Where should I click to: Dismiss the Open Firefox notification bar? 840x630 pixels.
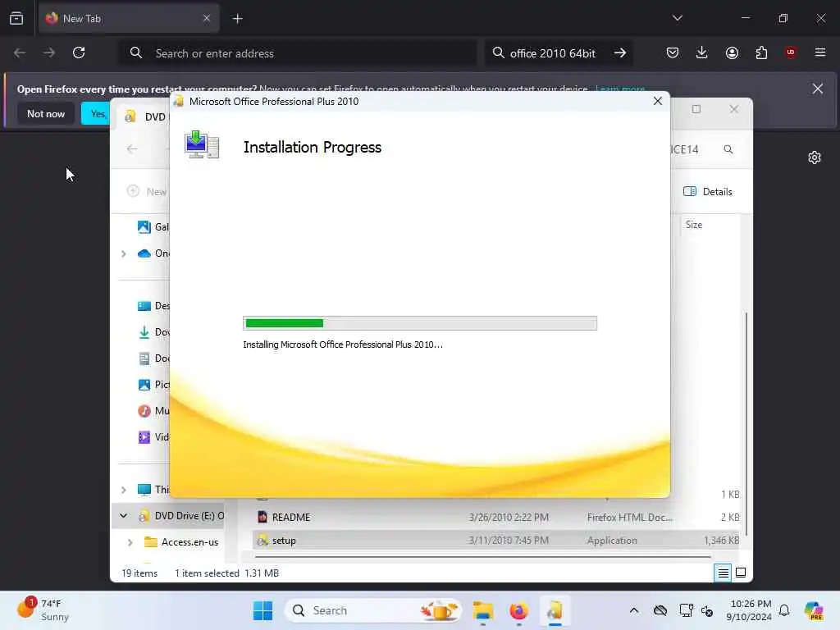[x=818, y=89]
